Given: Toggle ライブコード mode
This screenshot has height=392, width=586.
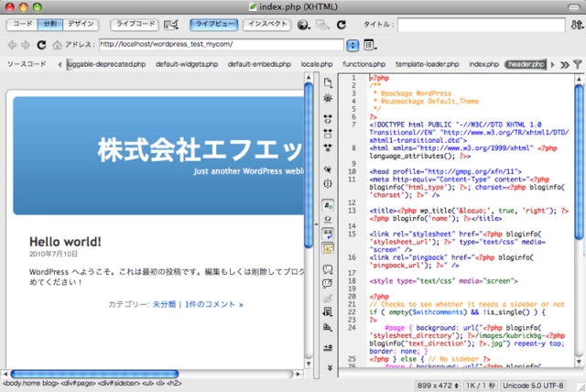Looking at the screenshot, I should [135, 25].
